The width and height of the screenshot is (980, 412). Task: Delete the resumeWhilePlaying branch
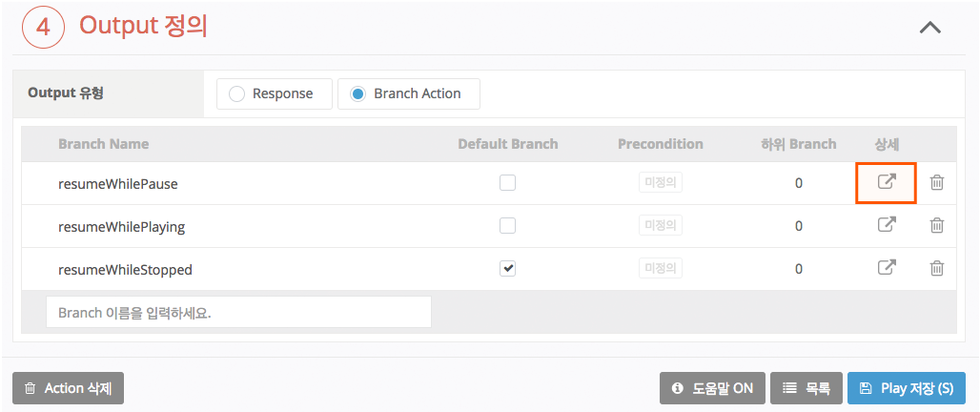click(937, 226)
